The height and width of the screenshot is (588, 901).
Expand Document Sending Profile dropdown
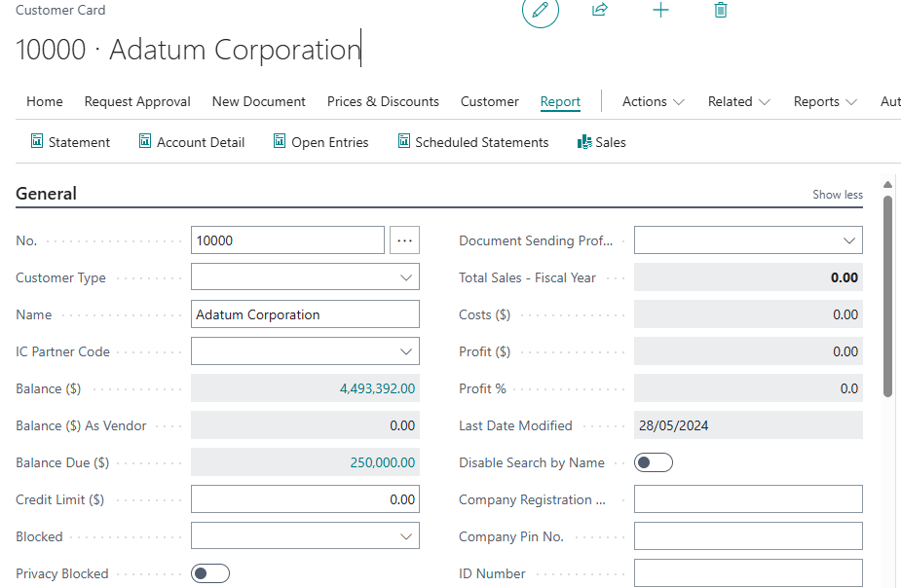(748, 240)
